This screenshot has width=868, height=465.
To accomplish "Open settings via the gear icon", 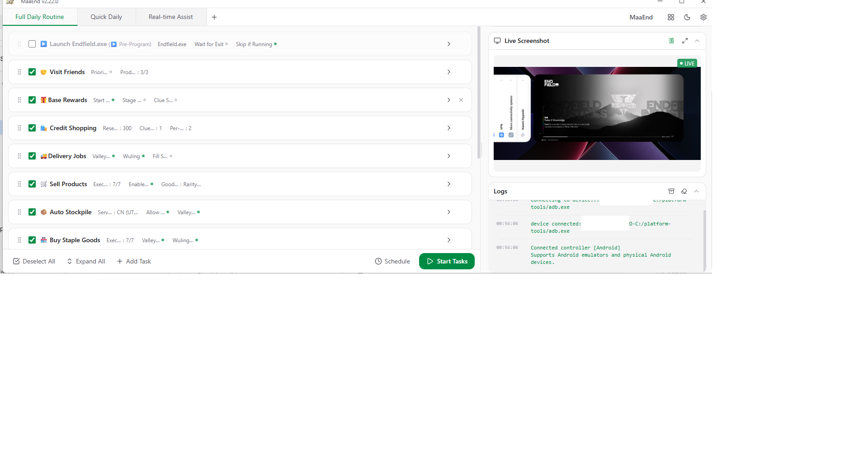I will point(703,17).
